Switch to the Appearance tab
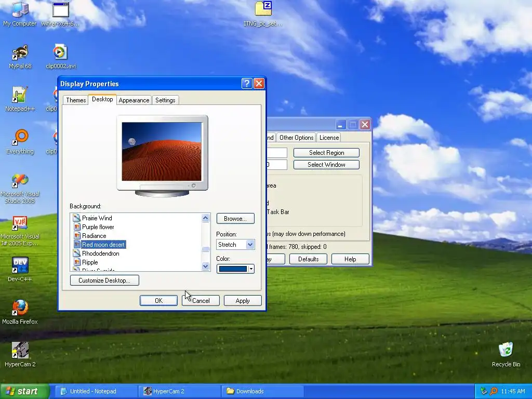The width and height of the screenshot is (532, 399). 134,100
